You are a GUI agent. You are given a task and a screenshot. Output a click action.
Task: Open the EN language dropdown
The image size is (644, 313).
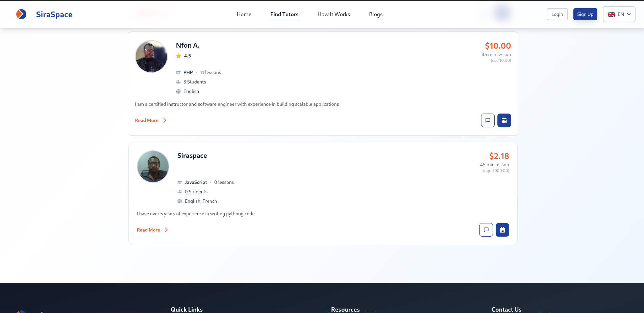coord(619,14)
